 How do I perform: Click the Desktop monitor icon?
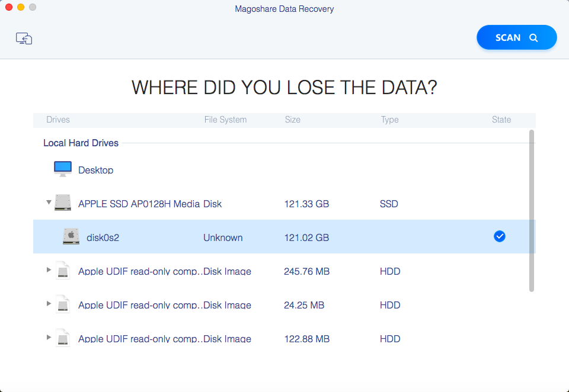click(x=63, y=169)
